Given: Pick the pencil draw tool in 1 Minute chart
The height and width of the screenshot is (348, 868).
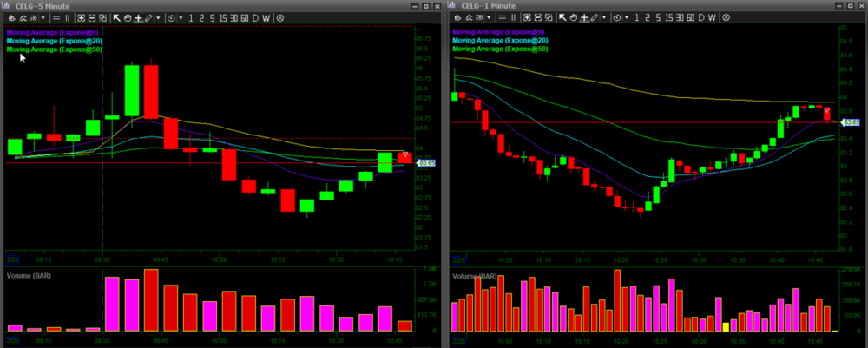Looking at the screenshot, I should [594, 17].
